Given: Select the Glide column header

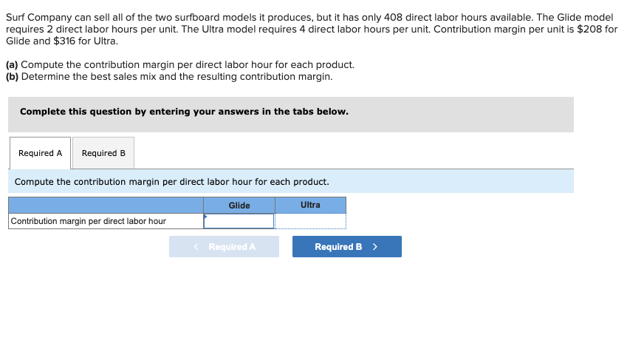Looking at the screenshot, I should coord(239,206).
